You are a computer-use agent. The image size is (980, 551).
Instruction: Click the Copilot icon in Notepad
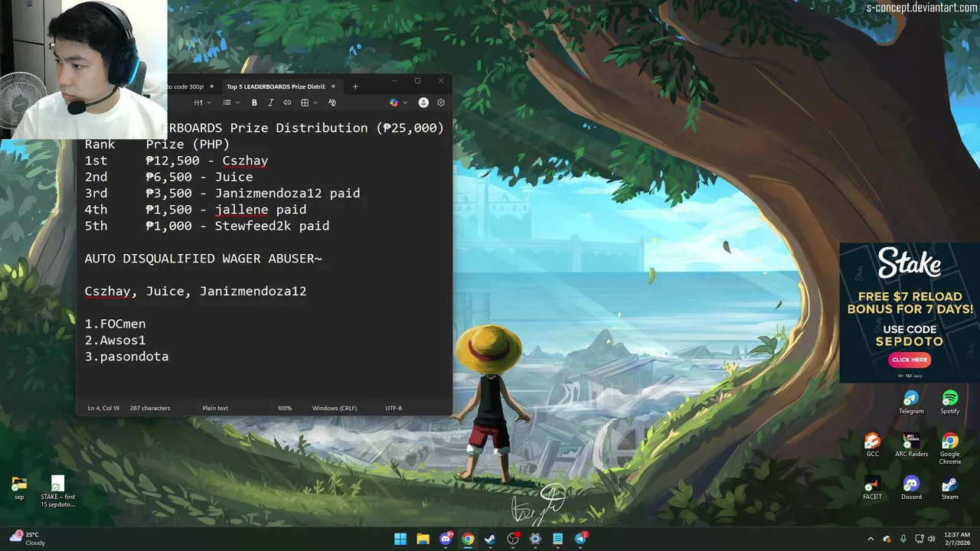(x=394, y=103)
